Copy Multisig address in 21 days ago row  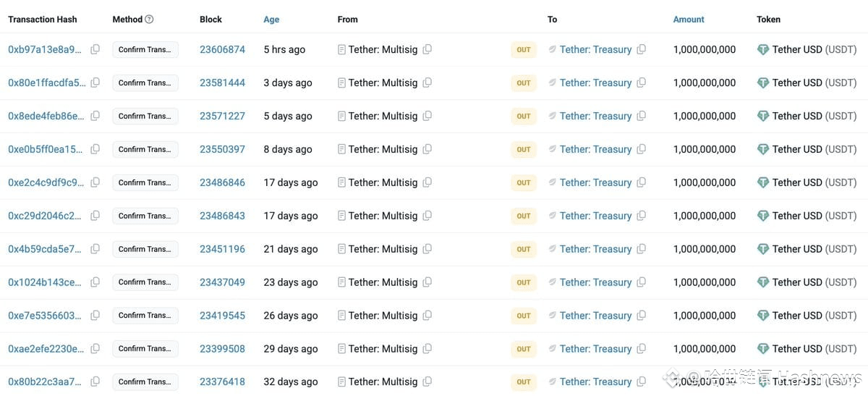click(427, 249)
